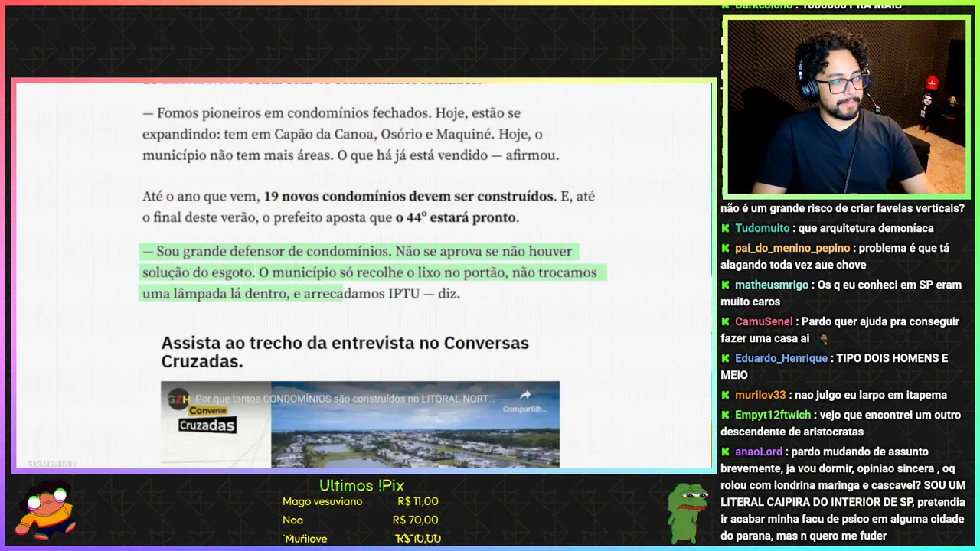The image size is (980, 551).
Task: Click the green badge beside matheusmrigo
Action: tap(725, 285)
